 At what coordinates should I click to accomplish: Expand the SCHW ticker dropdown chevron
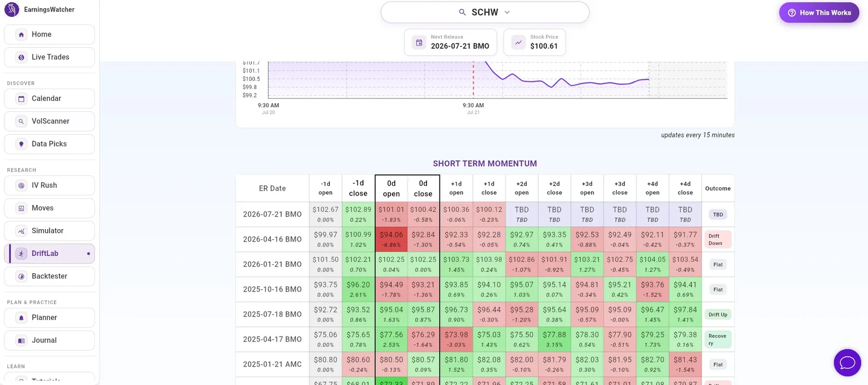[507, 12]
